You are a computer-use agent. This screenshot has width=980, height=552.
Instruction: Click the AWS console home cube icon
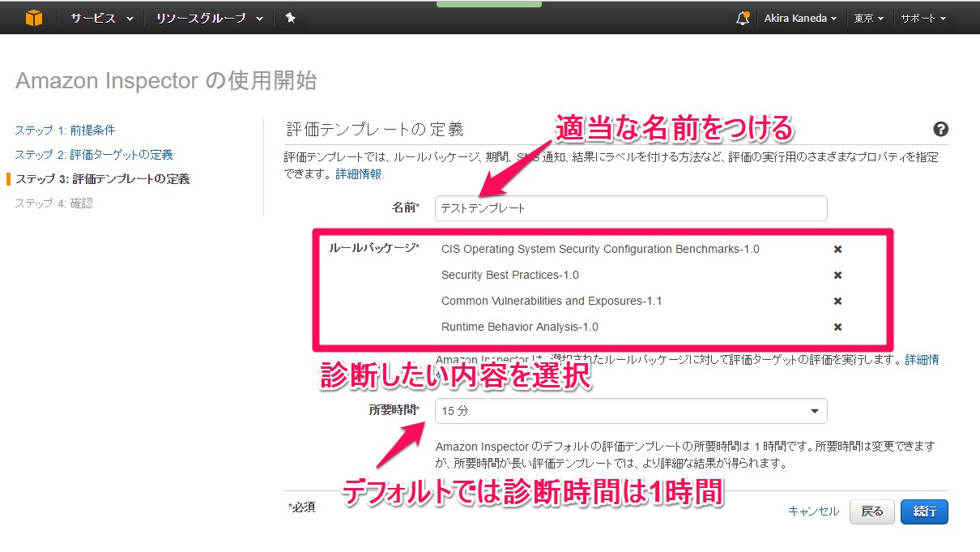tap(33, 18)
